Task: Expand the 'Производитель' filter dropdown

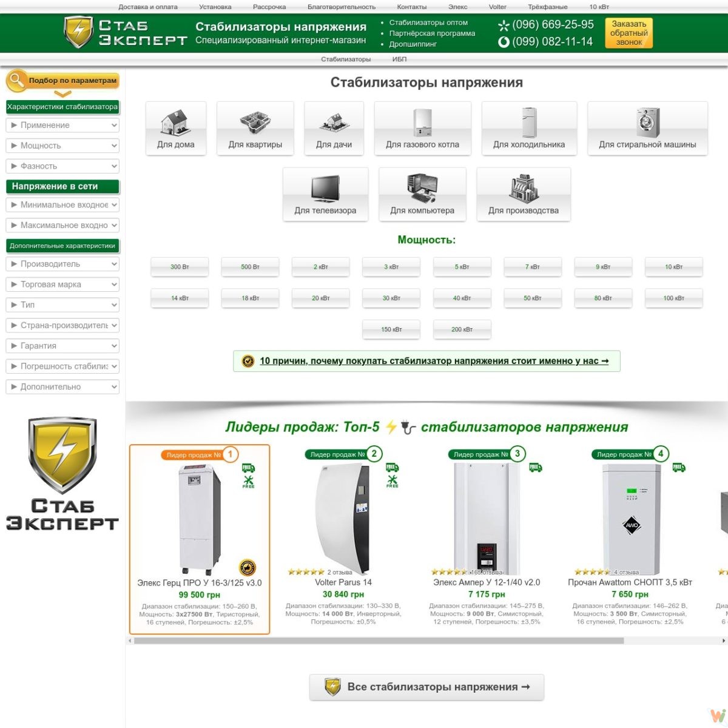Action: [62, 264]
